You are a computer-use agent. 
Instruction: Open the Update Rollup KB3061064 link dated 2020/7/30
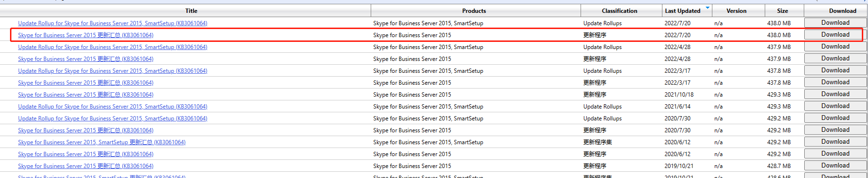(x=113, y=119)
